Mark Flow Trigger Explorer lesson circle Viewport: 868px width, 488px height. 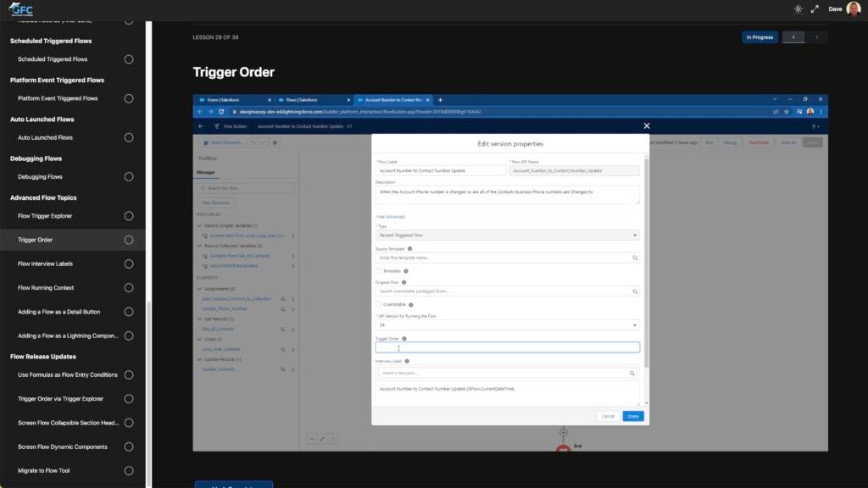pos(129,216)
